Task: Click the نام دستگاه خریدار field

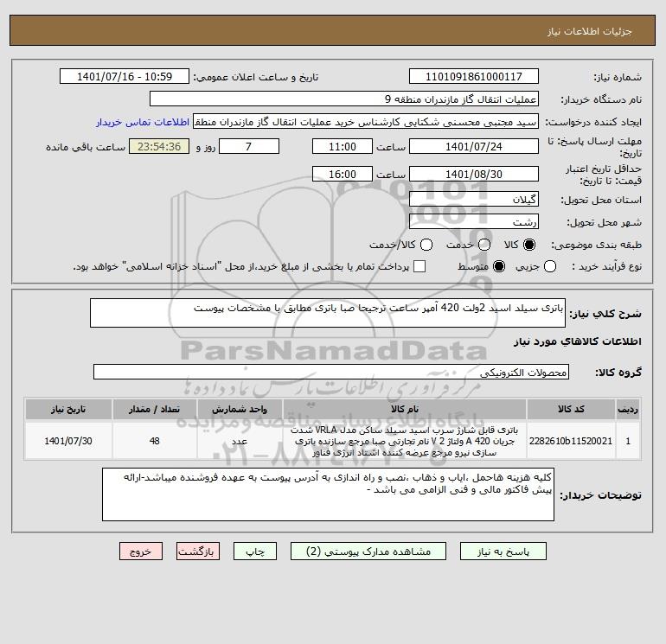Action: (344, 99)
